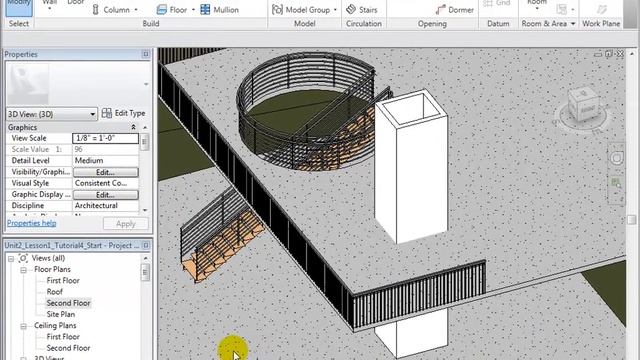
Task: Open the Roof floor plan view
Action: coord(54,291)
